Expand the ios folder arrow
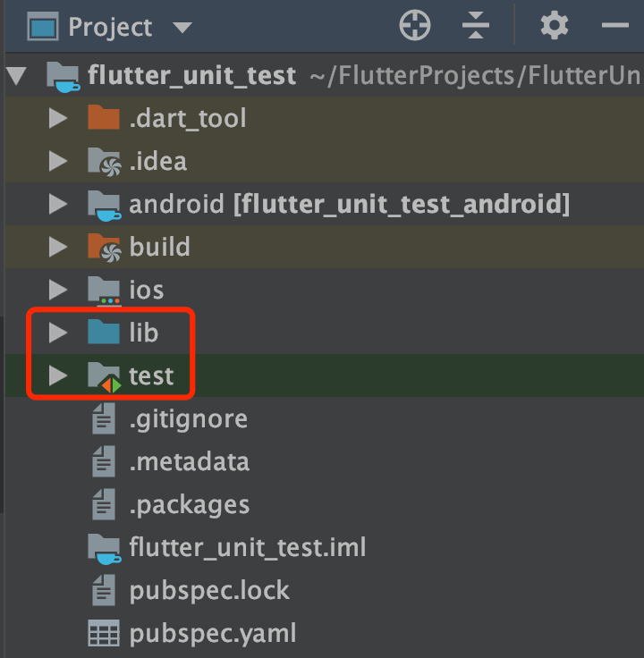This screenshot has height=658, width=644. pos(58,291)
